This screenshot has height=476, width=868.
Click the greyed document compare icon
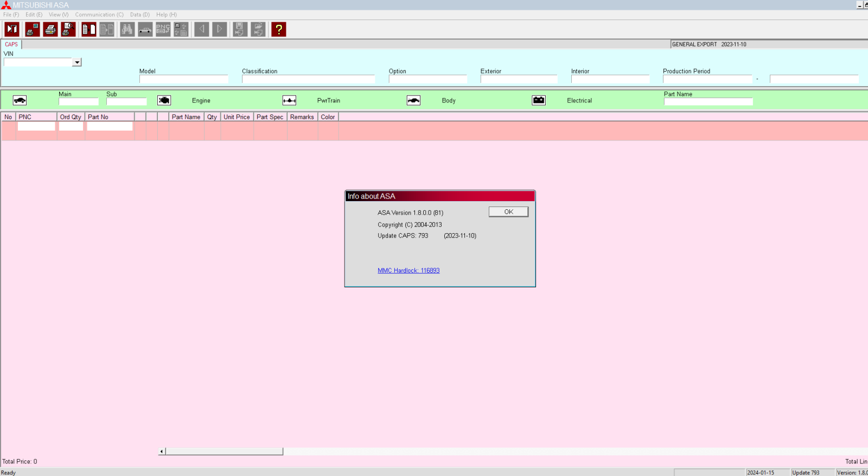click(107, 29)
